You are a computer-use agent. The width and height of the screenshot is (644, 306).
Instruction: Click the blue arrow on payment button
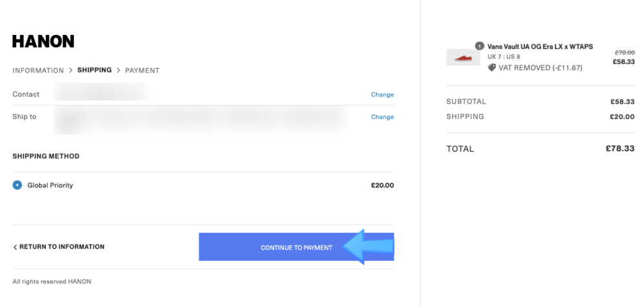tap(368, 246)
